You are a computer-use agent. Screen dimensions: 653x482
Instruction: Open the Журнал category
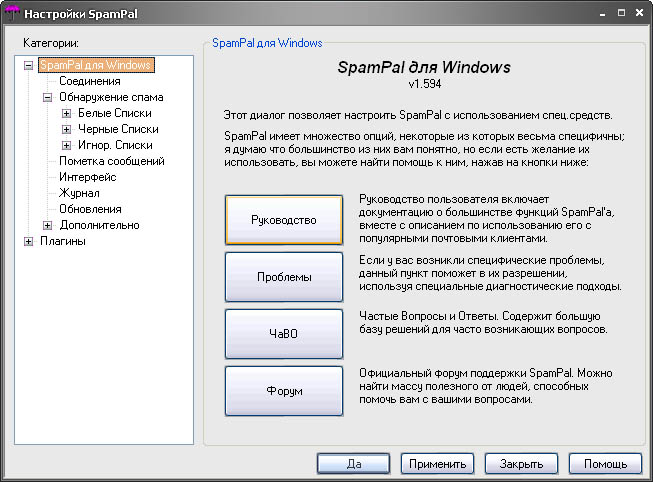[x=79, y=193]
